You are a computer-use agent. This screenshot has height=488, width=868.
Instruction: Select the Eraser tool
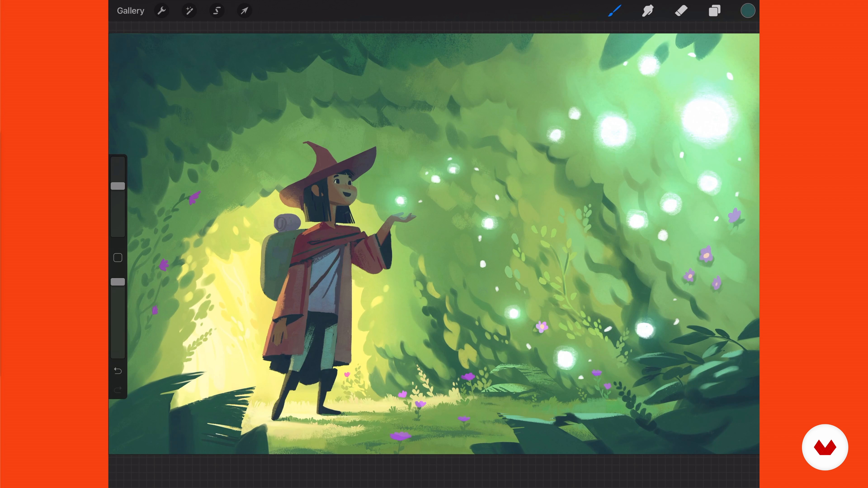click(x=681, y=11)
